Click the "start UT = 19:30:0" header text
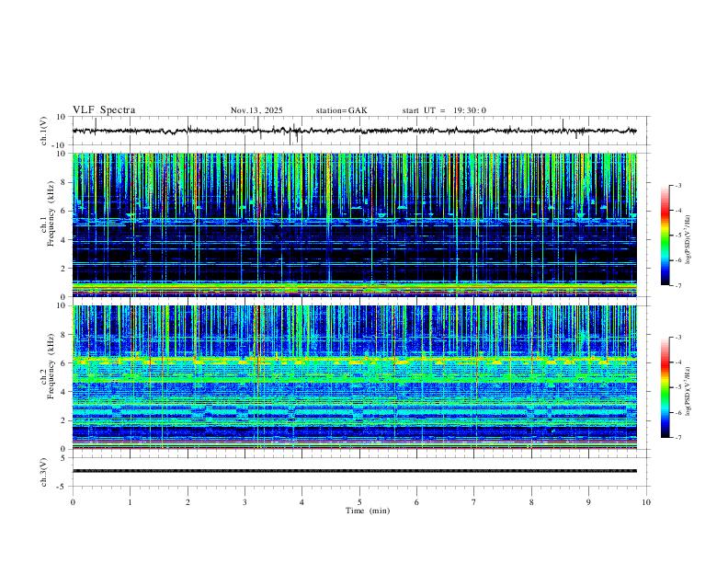Image resolution: width=728 pixels, height=563 pixels. tap(444, 110)
